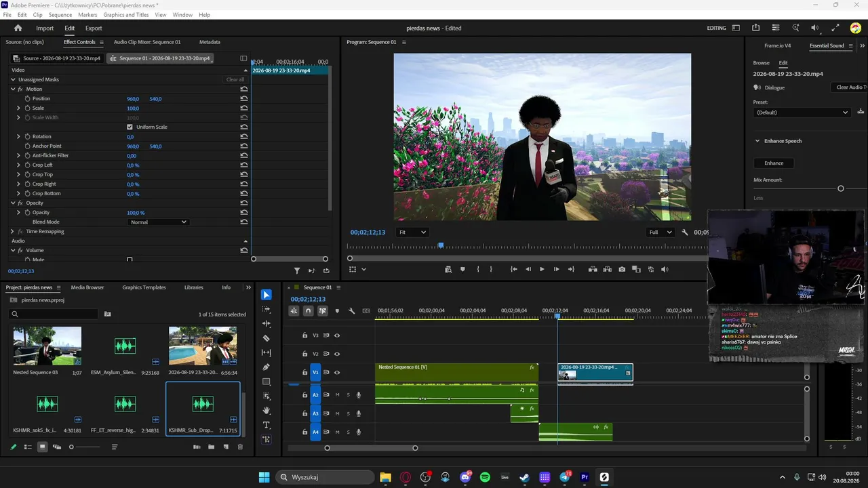Mute audio track A2

point(337,394)
